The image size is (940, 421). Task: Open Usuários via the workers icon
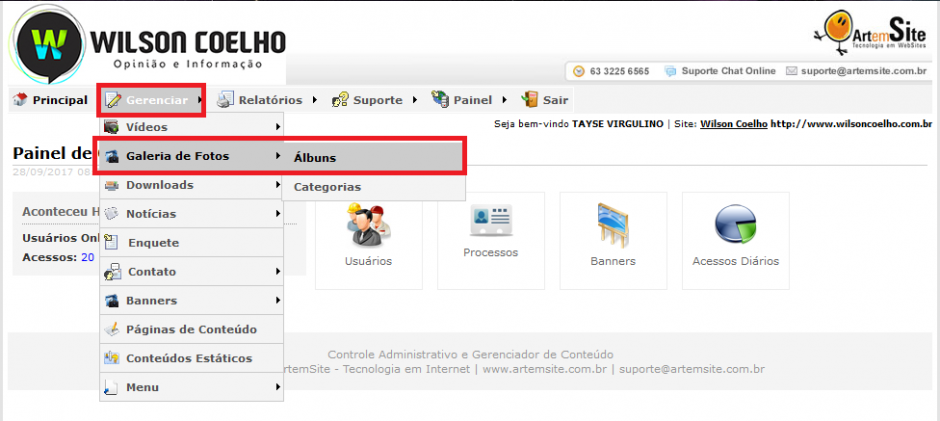click(369, 224)
